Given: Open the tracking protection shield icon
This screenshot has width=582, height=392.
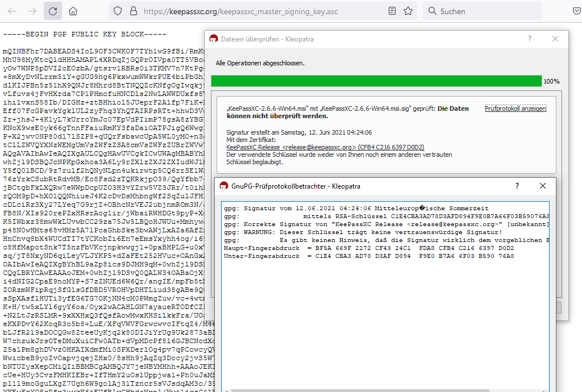Looking at the screenshot, I should click(x=118, y=11).
